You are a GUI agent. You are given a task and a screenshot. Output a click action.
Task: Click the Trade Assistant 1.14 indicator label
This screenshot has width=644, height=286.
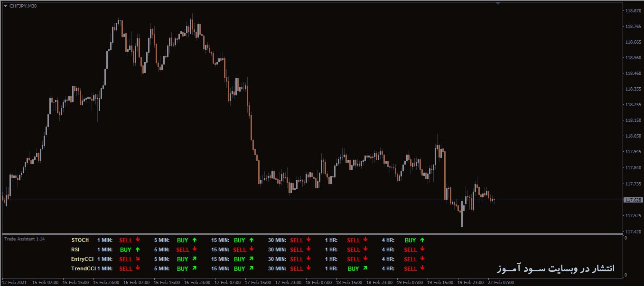(25, 239)
